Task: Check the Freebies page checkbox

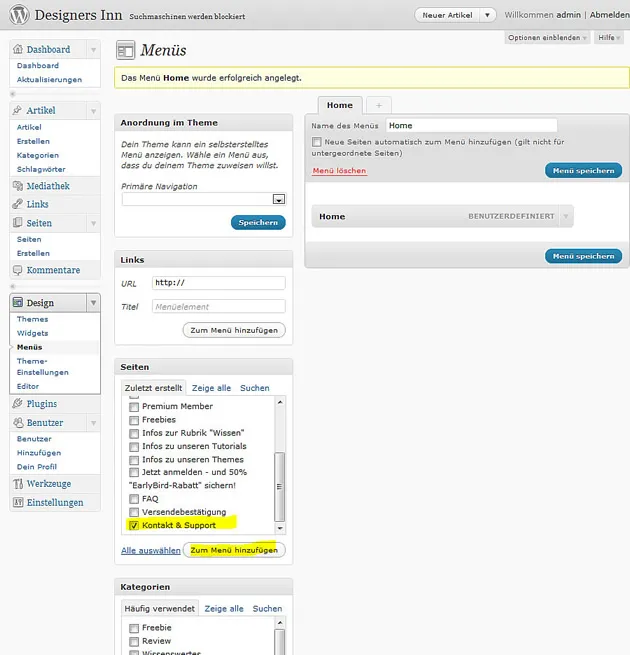Action: (134, 420)
